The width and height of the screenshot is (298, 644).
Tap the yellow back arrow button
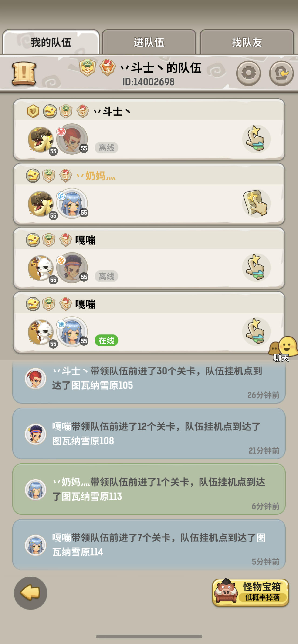tap(30, 593)
